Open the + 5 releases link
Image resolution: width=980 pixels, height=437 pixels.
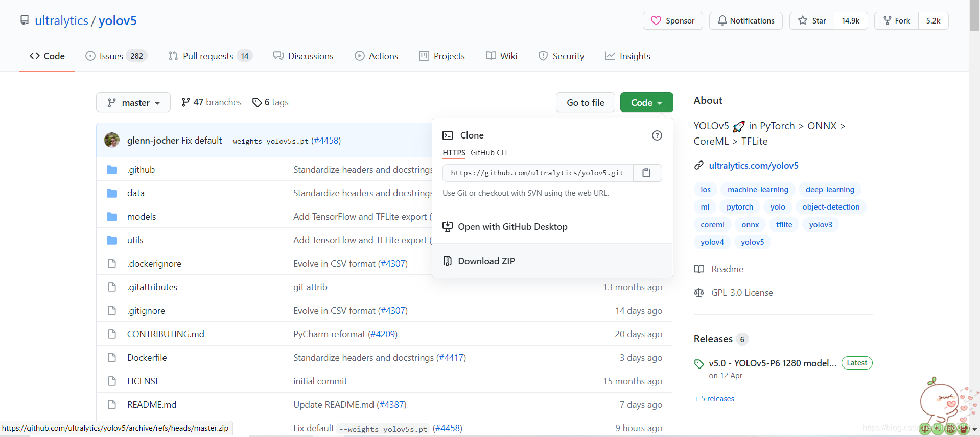coord(714,399)
